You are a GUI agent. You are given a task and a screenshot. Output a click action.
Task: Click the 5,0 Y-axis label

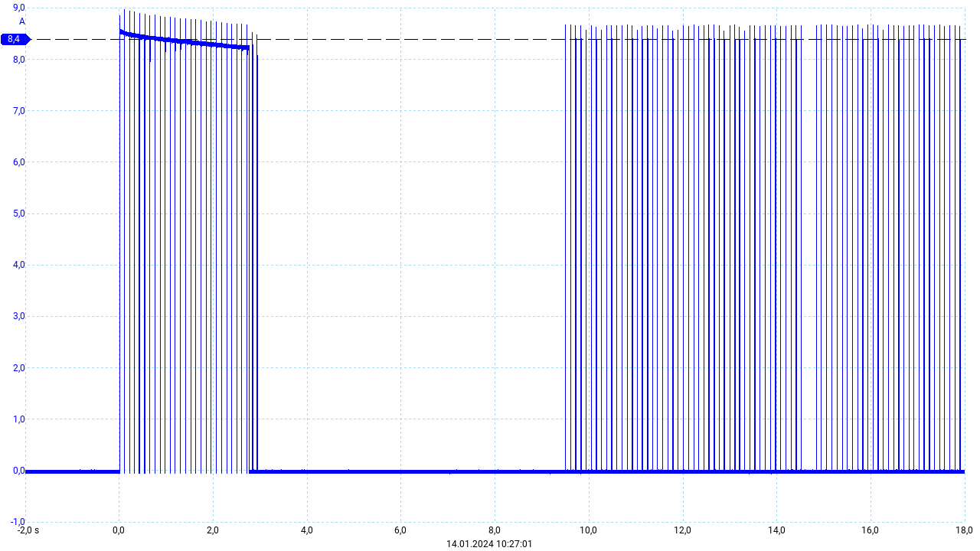[19, 214]
